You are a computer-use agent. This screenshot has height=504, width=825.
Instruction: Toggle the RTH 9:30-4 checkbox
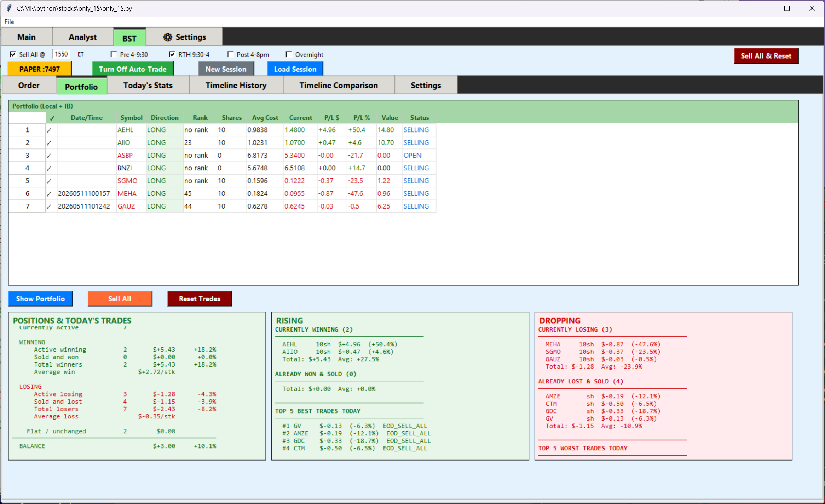point(172,54)
